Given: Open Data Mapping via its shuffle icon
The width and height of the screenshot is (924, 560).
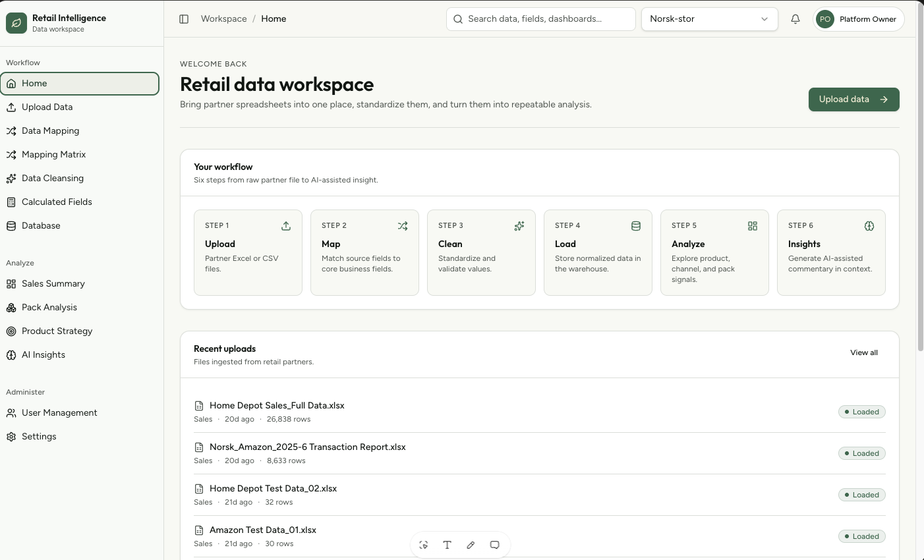Looking at the screenshot, I should coord(11,130).
